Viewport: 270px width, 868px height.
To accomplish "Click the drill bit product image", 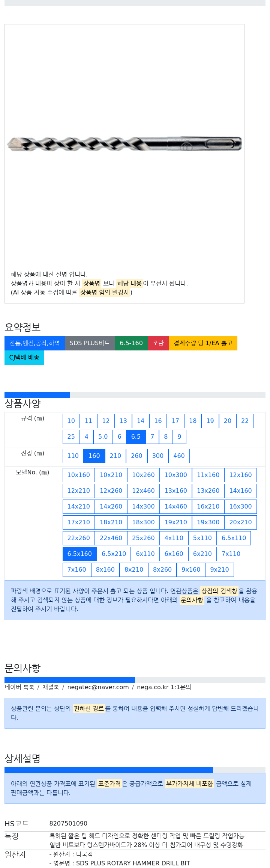I will click(x=124, y=144).
